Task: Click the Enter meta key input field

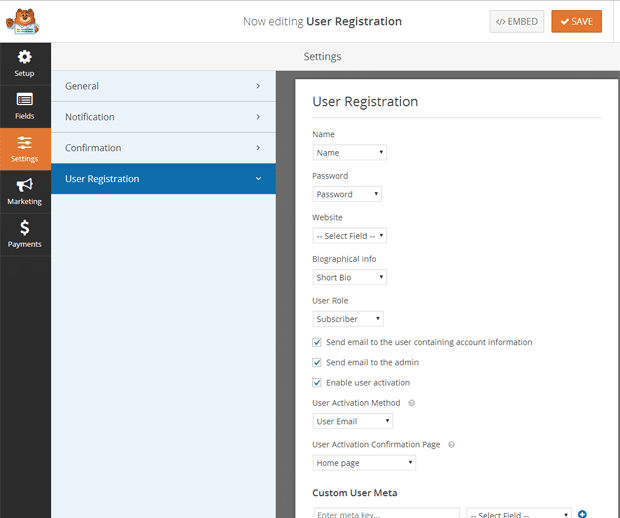Action: click(x=387, y=513)
